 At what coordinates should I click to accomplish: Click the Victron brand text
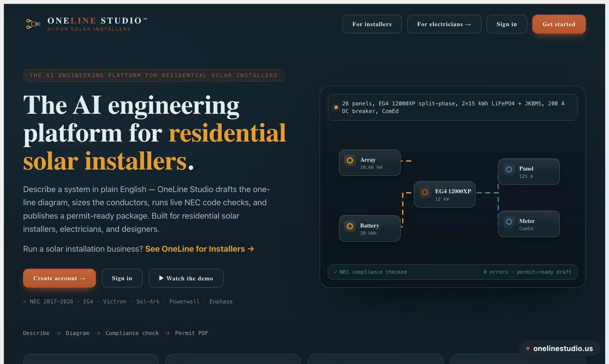[115, 302]
